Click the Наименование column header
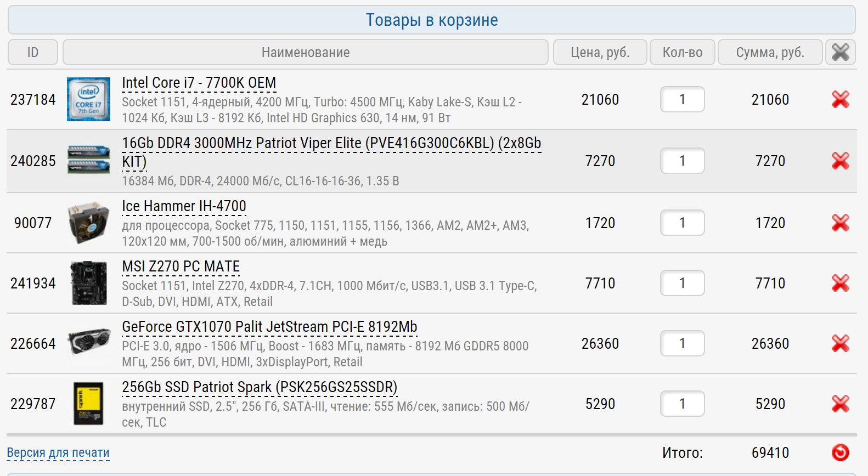 tap(306, 52)
